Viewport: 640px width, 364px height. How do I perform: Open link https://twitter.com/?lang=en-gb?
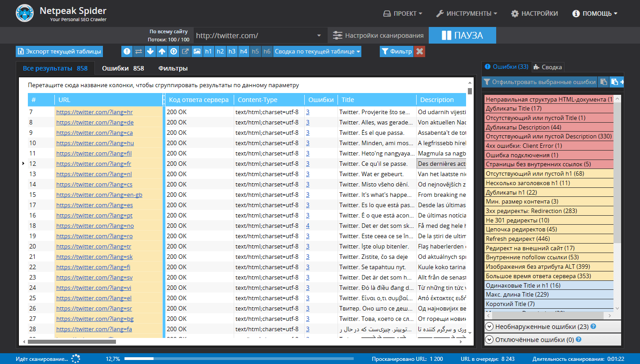click(99, 195)
